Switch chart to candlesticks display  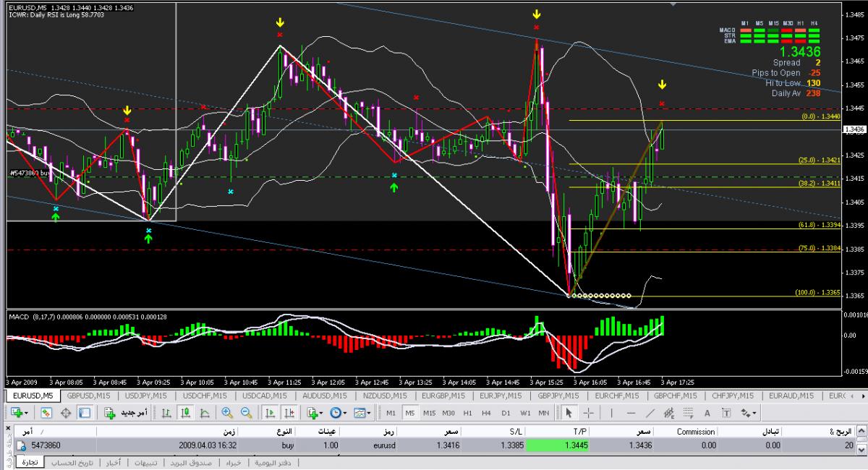pos(185,413)
